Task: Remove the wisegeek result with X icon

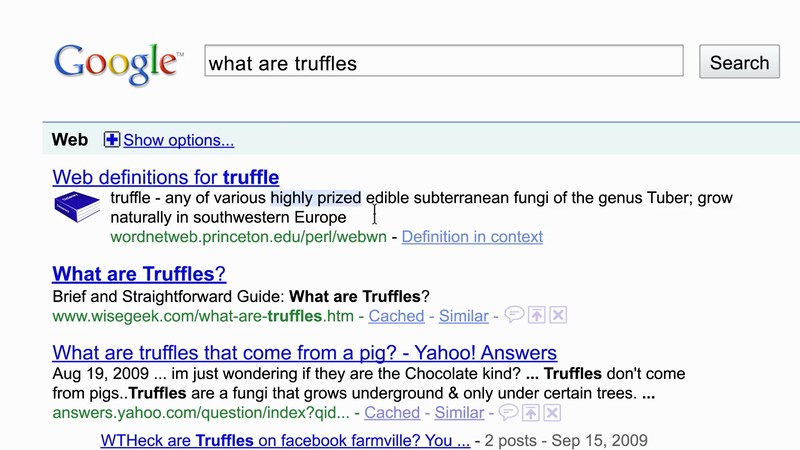Action: pyautogui.click(x=559, y=316)
